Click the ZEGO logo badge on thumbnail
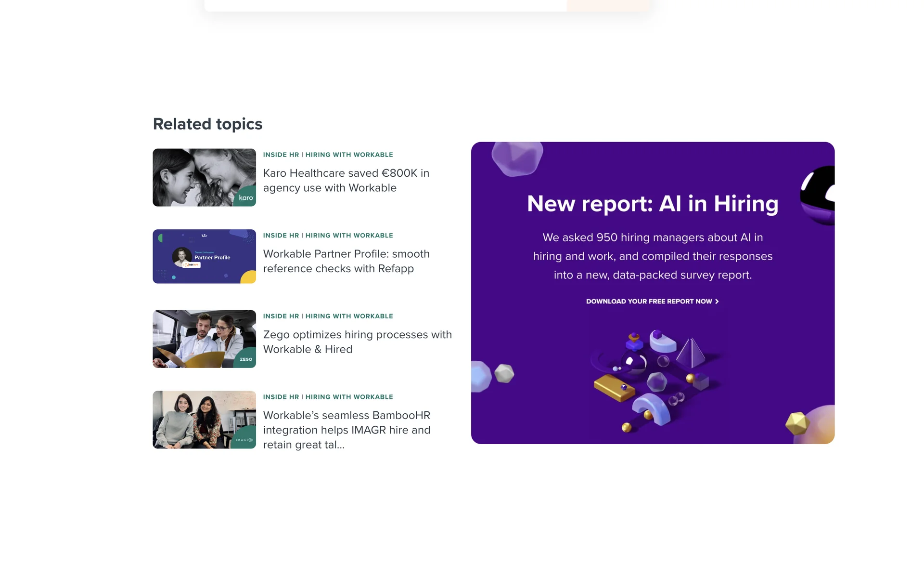The image size is (924, 578). click(x=245, y=359)
